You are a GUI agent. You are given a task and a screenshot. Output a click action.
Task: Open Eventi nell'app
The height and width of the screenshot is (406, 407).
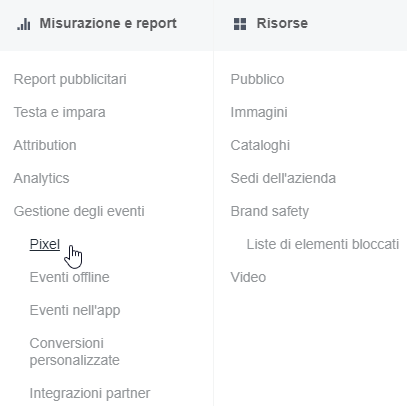[75, 310]
